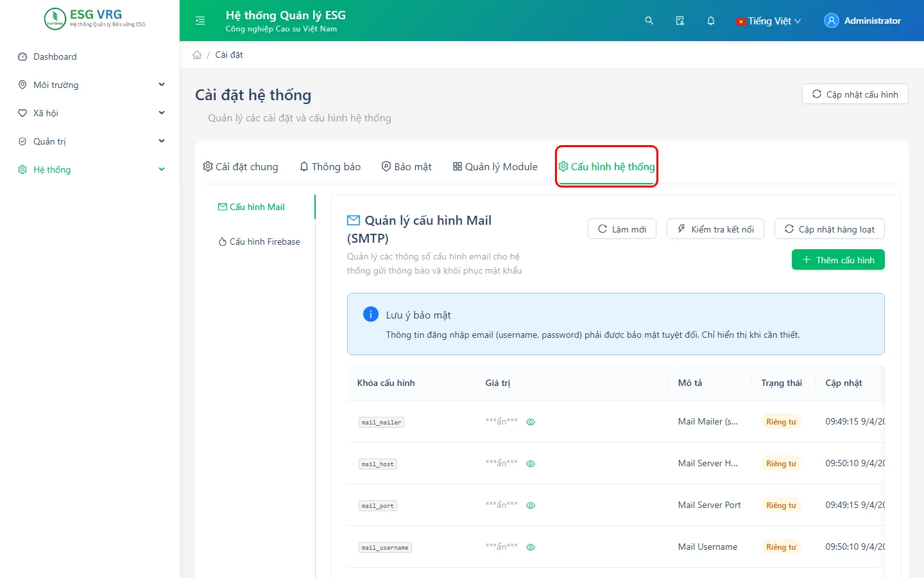Click the Môi trường location icon

point(22,85)
